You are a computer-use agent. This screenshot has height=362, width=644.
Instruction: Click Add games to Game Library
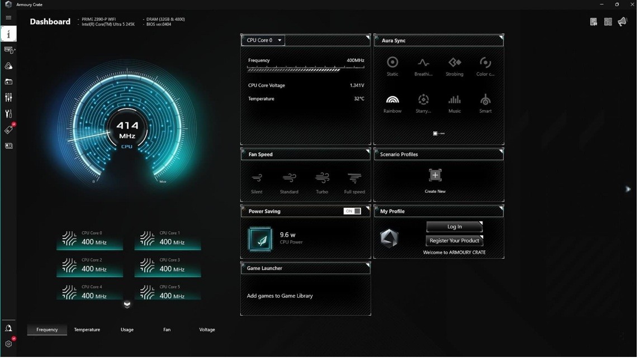coord(280,296)
